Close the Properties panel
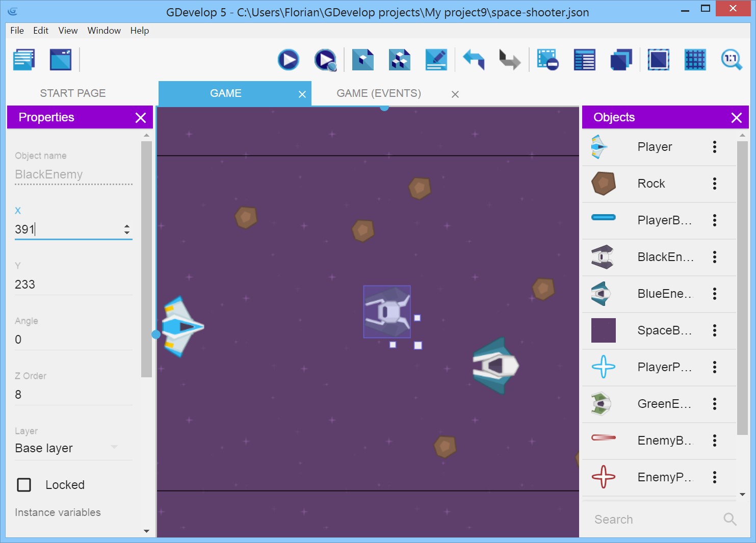Image resolution: width=756 pixels, height=543 pixels. (x=141, y=118)
